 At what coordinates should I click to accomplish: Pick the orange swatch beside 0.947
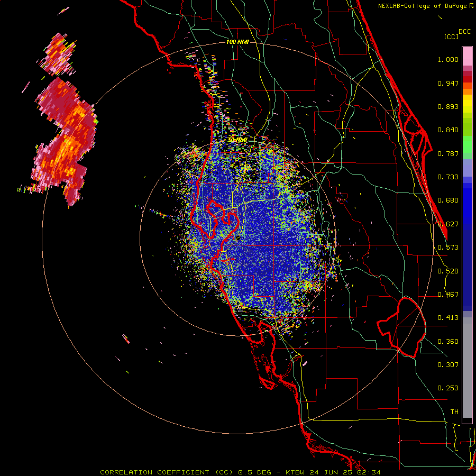[467, 86]
